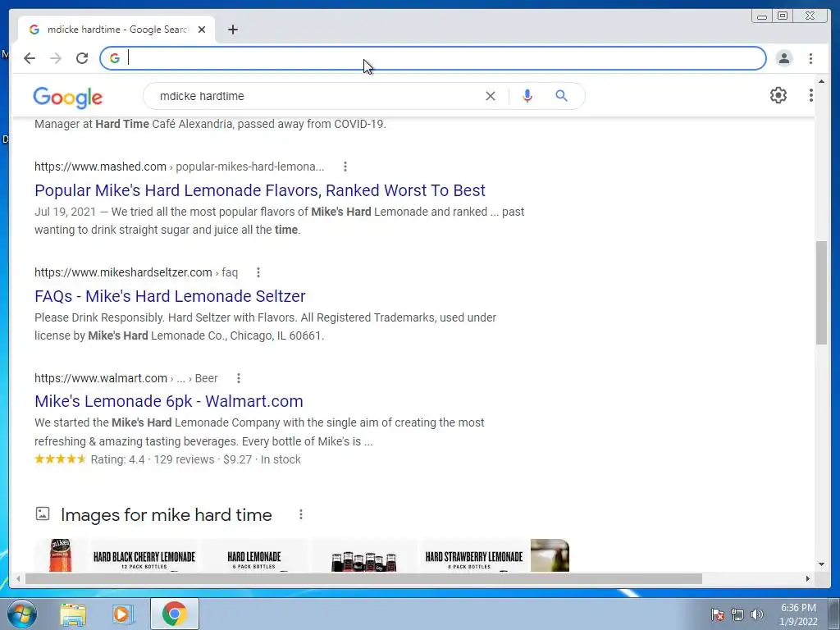
Task: Click the Chrome taskbar icon
Action: click(x=174, y=614)
